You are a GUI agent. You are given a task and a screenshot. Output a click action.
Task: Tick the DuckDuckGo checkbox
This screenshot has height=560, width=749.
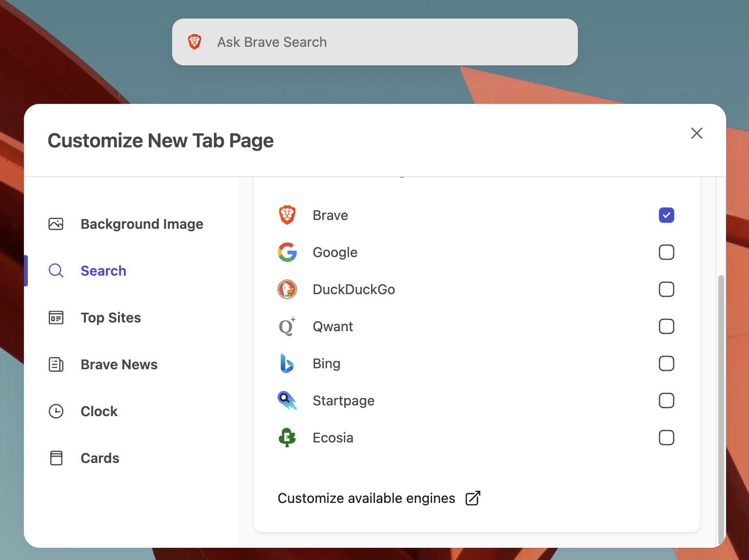point(666,289)
